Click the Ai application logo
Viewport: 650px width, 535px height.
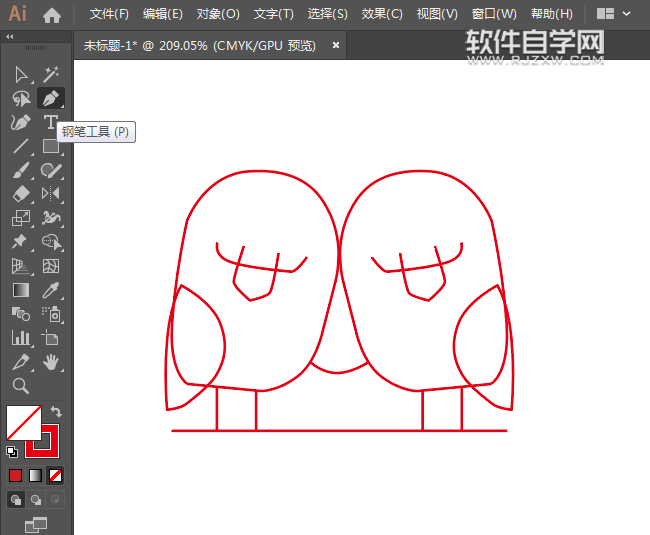pos(17,14)
